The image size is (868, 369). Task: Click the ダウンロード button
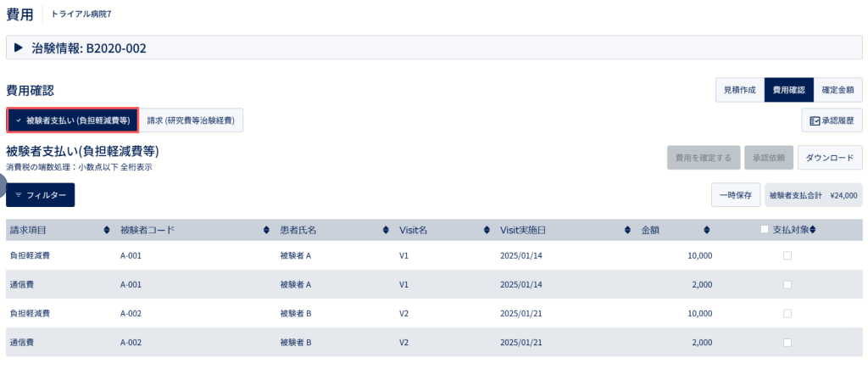[x=830, y=157]
